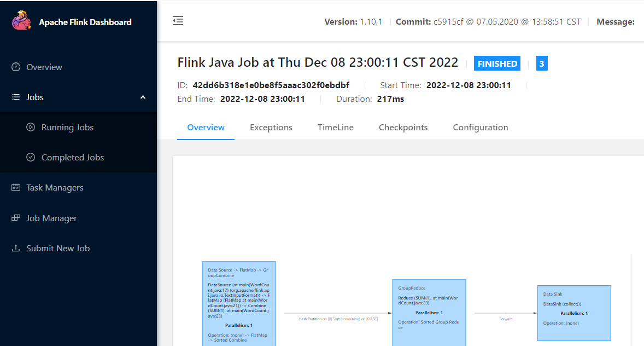Collapse the sidebar with the fold icon
Screen dimensions: 644x346
click(178, 21)
